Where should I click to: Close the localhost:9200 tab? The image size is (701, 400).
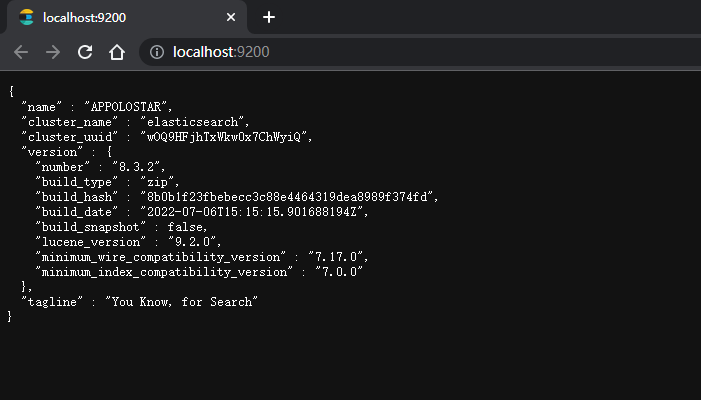232,17
